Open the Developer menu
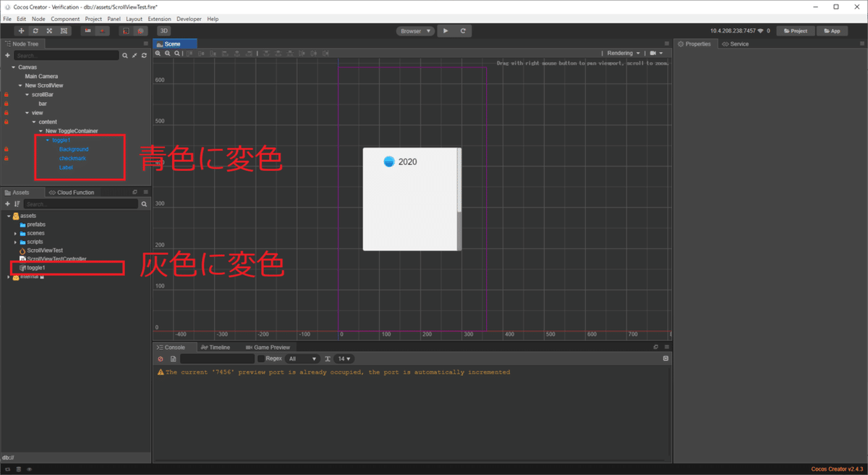This screenshot has width=868, height=475. pos(189,19)
